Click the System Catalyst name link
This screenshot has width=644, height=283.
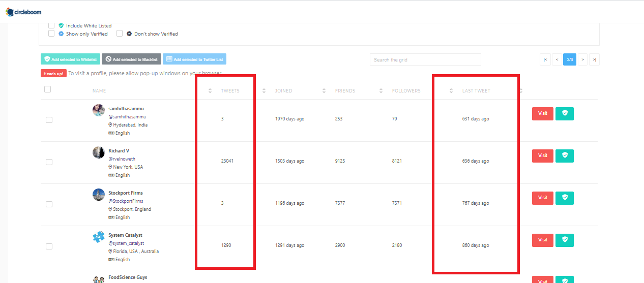(x=125, y=235)
